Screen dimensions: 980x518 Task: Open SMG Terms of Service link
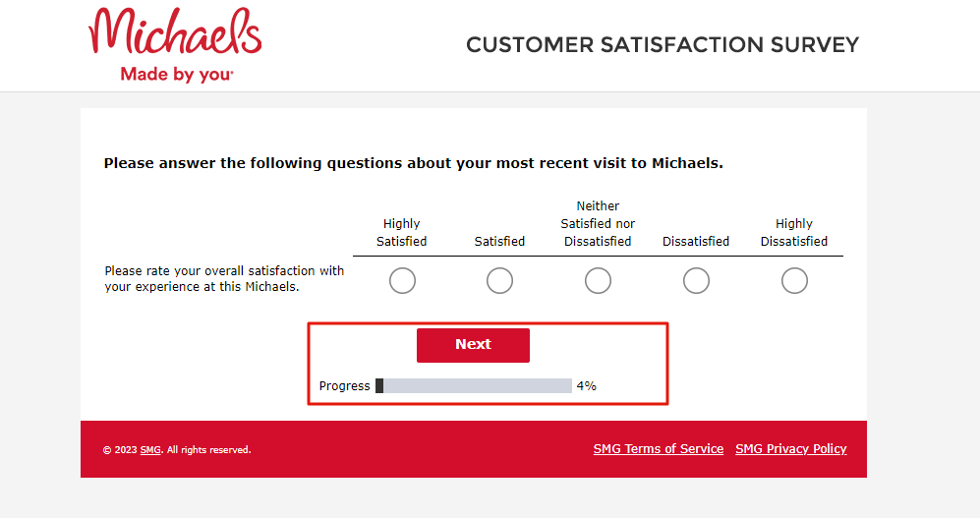(x=659, y=448)
